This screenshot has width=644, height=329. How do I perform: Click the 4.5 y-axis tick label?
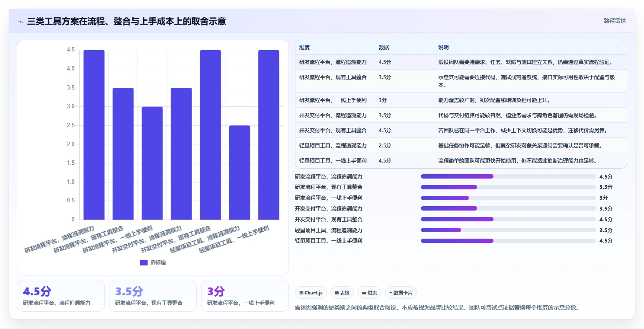pos(70,50)
